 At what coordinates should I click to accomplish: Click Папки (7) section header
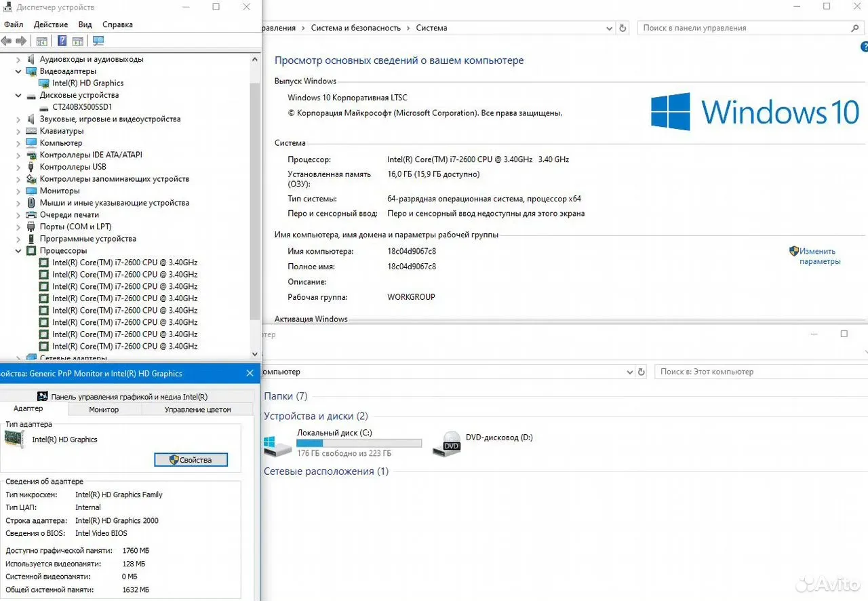coord(285,396)
